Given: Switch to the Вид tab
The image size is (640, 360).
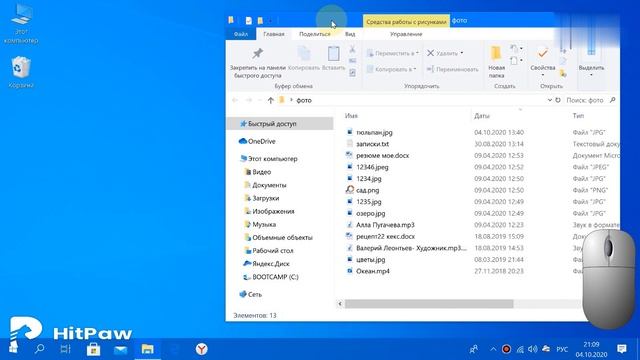Looking at the screenshot, I should click(350, 34).
